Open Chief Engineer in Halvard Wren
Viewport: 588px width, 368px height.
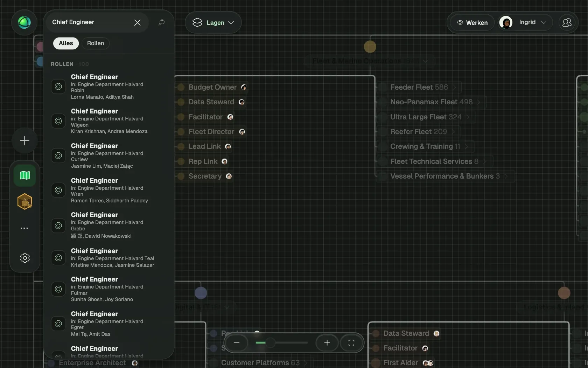tap(108, 190)
